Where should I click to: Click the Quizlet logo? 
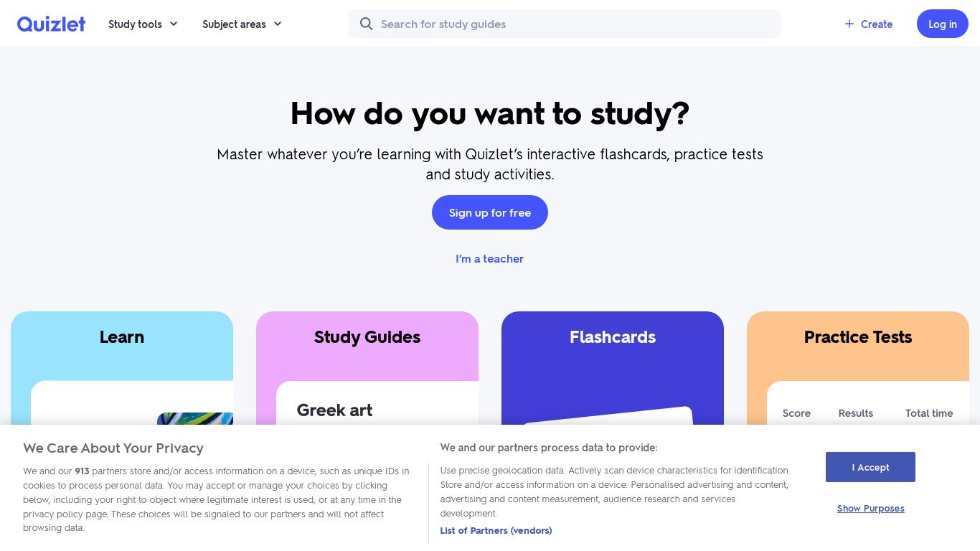(51, 24)
